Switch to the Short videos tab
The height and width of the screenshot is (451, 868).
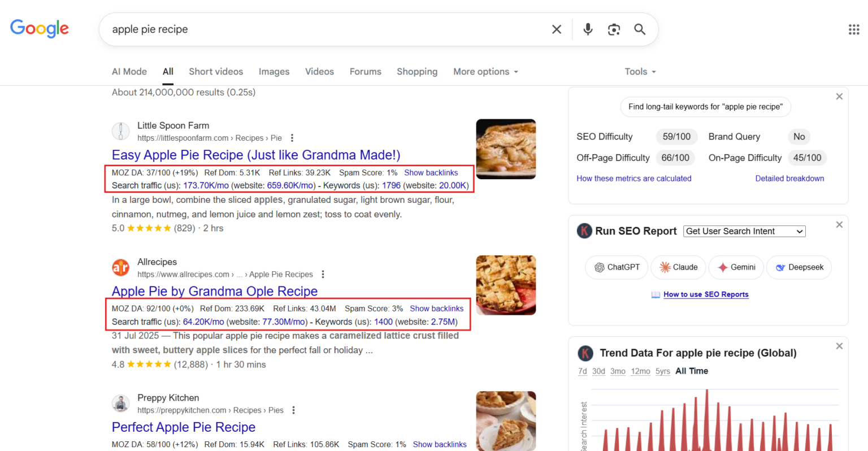click(x=216, y=72)
